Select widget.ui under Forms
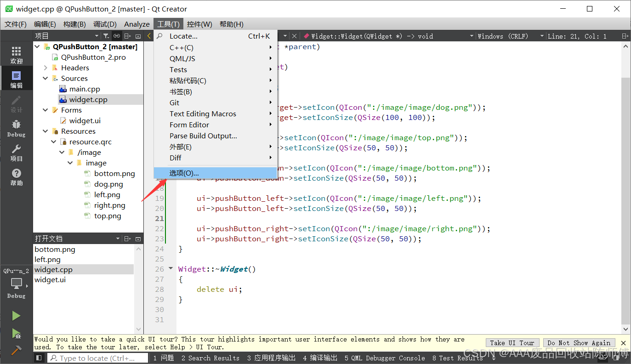 pos(85,120)
